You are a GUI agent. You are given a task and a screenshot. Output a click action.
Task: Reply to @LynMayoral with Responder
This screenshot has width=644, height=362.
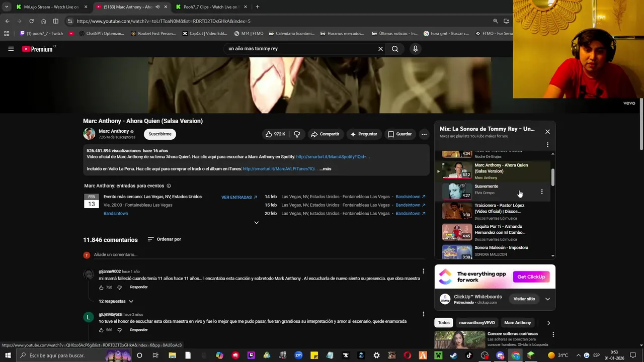pyautogui.click(x=139, y=330)
